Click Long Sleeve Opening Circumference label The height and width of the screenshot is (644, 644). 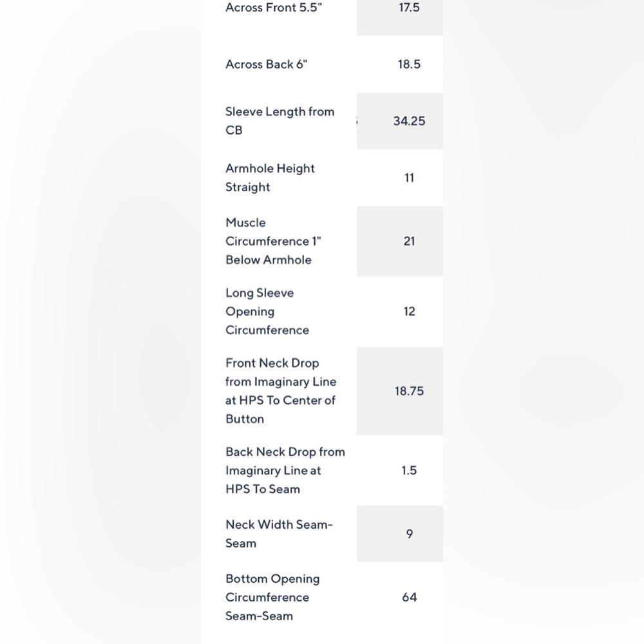coord(267,311)
